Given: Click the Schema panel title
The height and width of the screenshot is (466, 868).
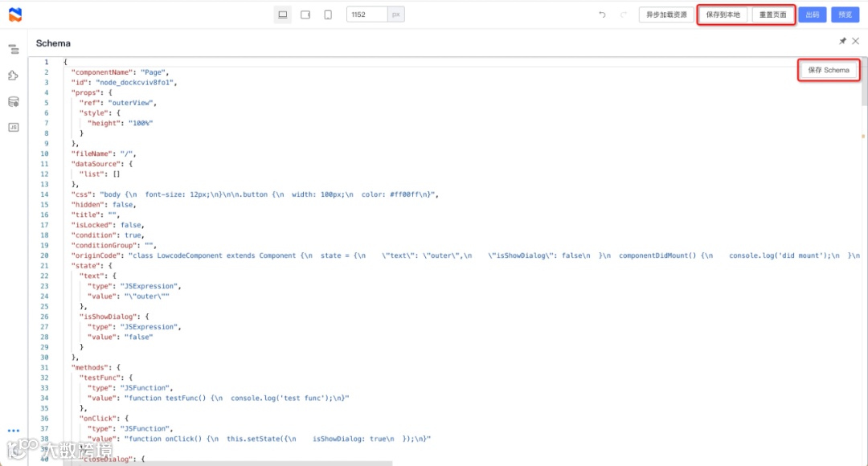Looking at the screenshot, I should tap(53, 43).
